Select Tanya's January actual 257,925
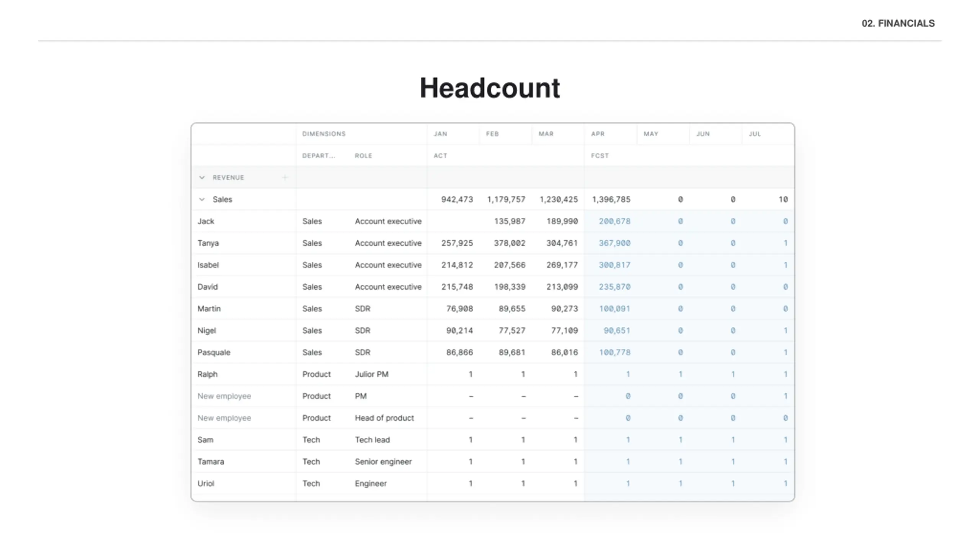This screenshot has width=980, height=551. [457, 243]
